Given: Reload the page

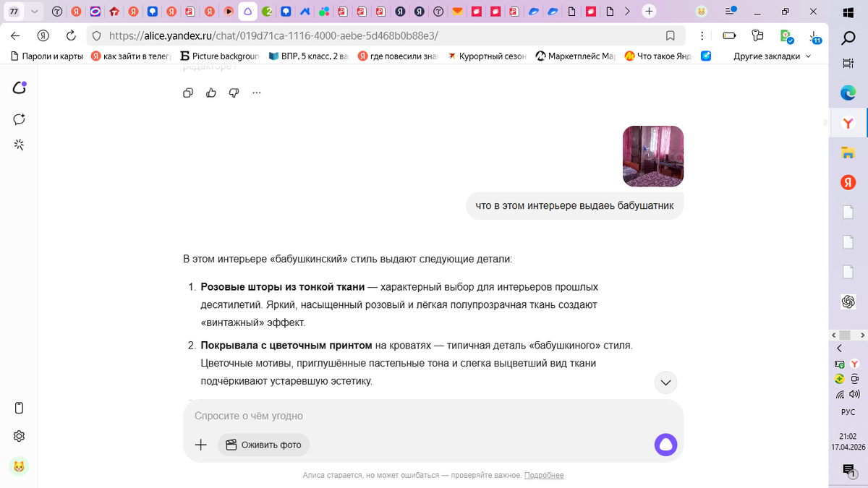Looking at the screenshot, I should pos(71,35).
